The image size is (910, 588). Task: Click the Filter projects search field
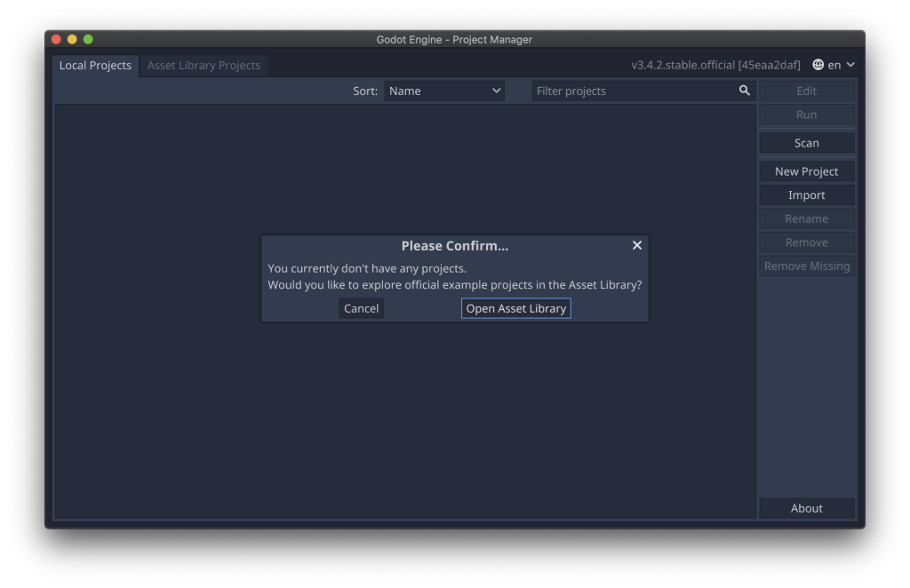tap(643, 91)
